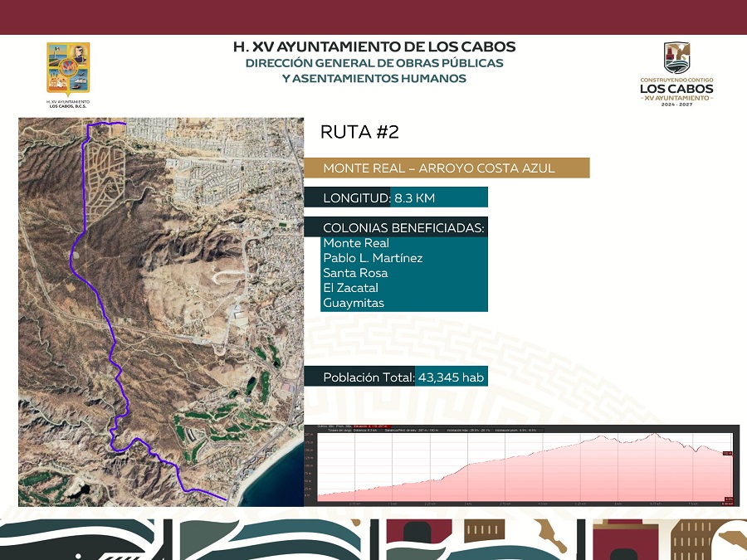Click the chart statistics header bar
The width and height of the screenshot is (747, 560).
(431, 430)
